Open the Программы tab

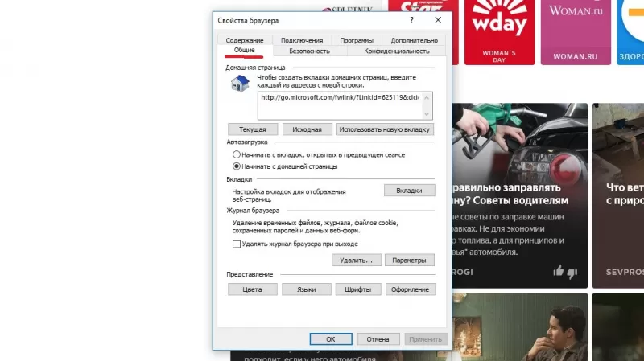pyautogui.click(x=357, y=40)
